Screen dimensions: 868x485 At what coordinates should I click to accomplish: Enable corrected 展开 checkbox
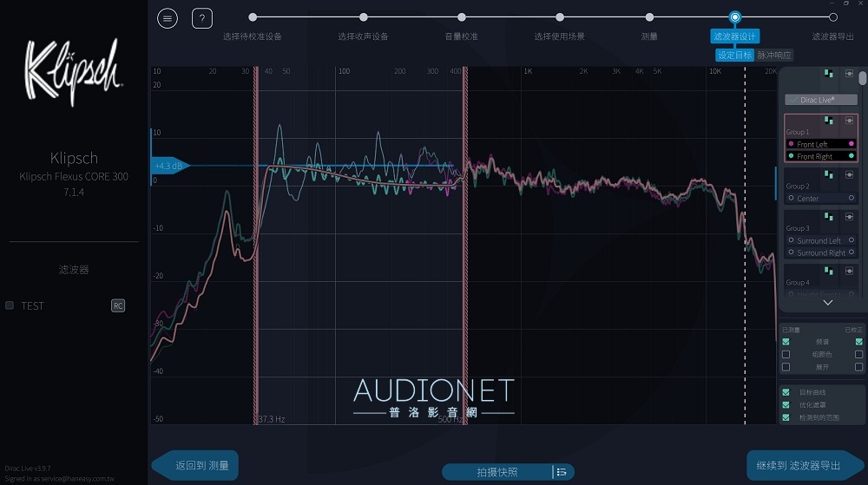click(x=858, y=367)
